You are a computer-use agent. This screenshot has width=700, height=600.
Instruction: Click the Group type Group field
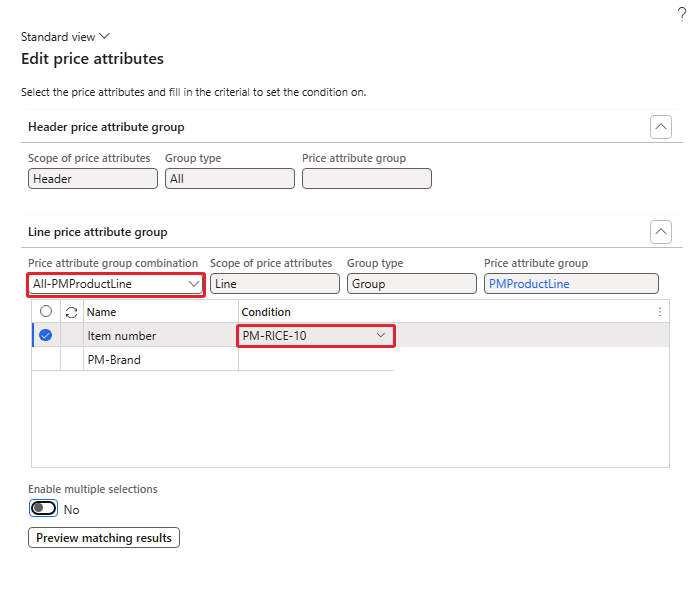pos(412,284)
